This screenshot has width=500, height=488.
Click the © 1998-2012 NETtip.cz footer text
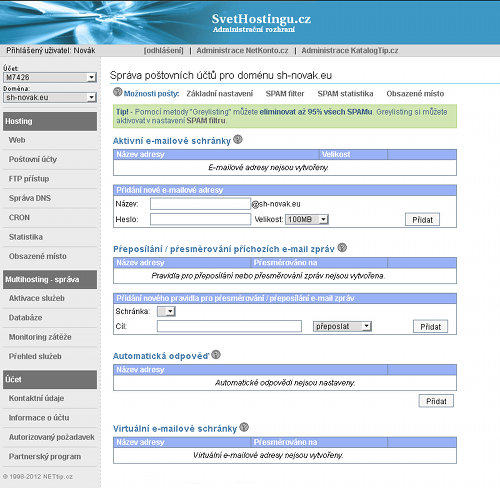click(x=38, y=477)
